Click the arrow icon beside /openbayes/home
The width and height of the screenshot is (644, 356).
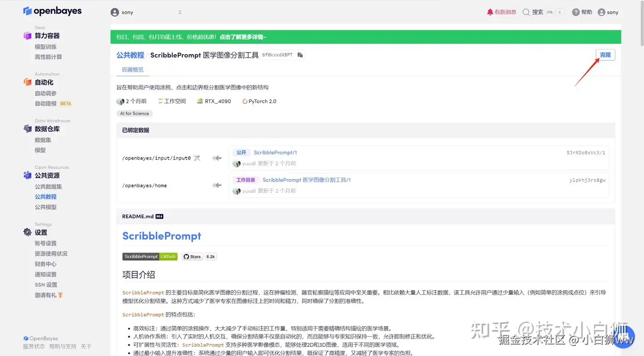tap(217, 185)
